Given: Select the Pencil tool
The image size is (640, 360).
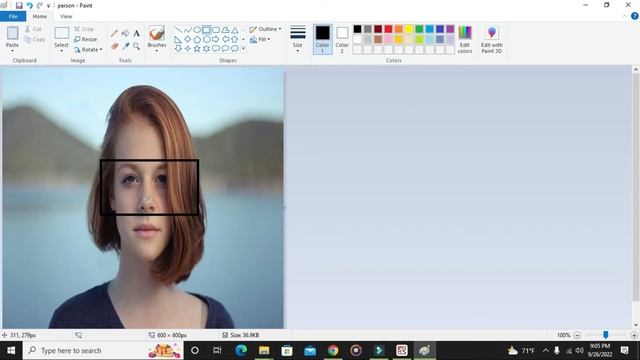Looking at the screenshot, I should pos(115,33).
